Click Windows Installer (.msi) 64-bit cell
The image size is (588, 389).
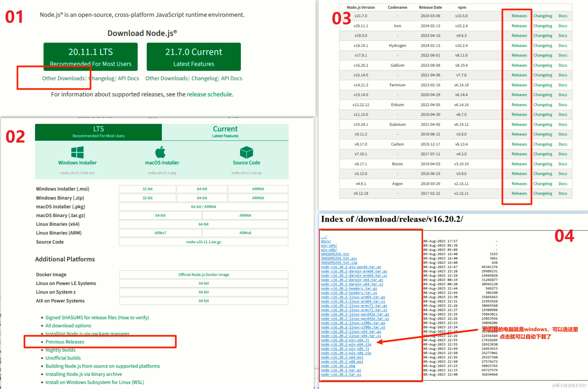(202, 189)
